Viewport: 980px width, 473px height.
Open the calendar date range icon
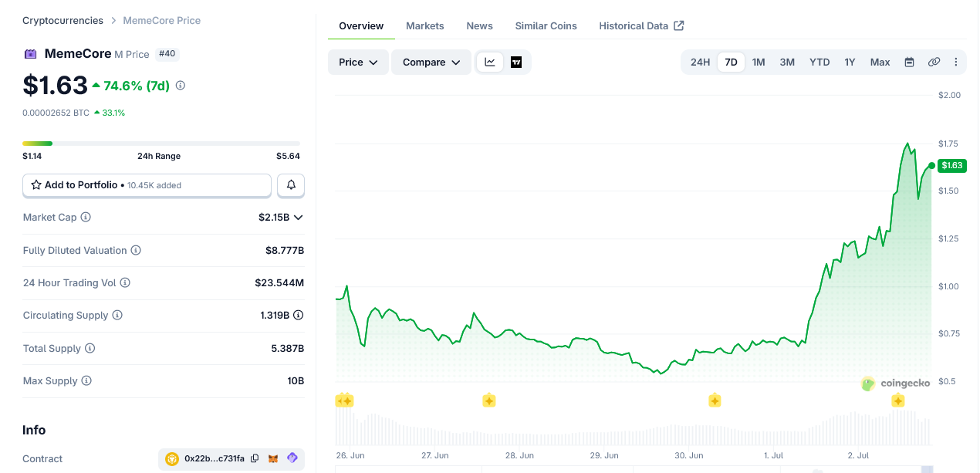909,63
